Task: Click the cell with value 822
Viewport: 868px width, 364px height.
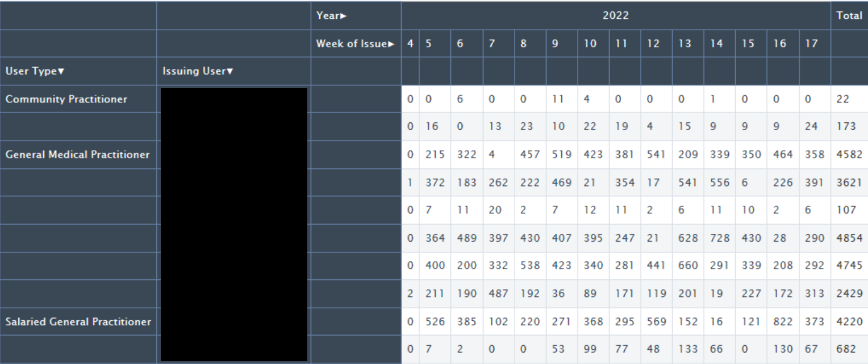Action: click(x=783, y=321)
